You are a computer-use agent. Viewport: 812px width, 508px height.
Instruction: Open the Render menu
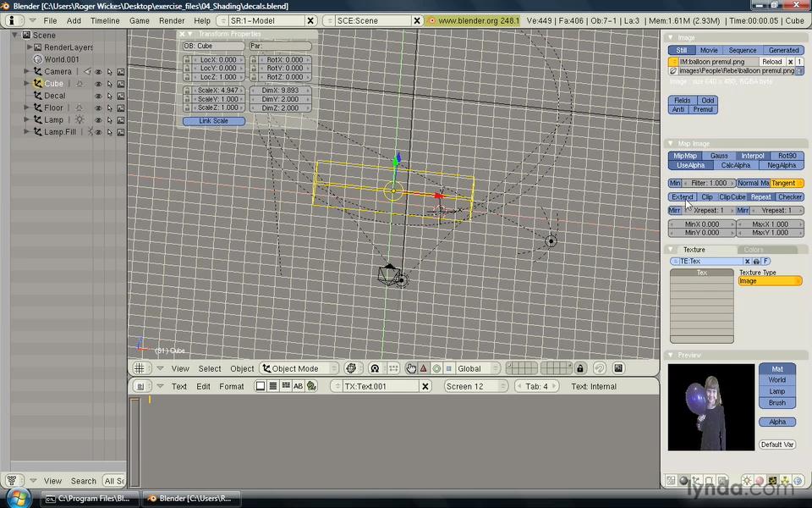tap(172, 20)
